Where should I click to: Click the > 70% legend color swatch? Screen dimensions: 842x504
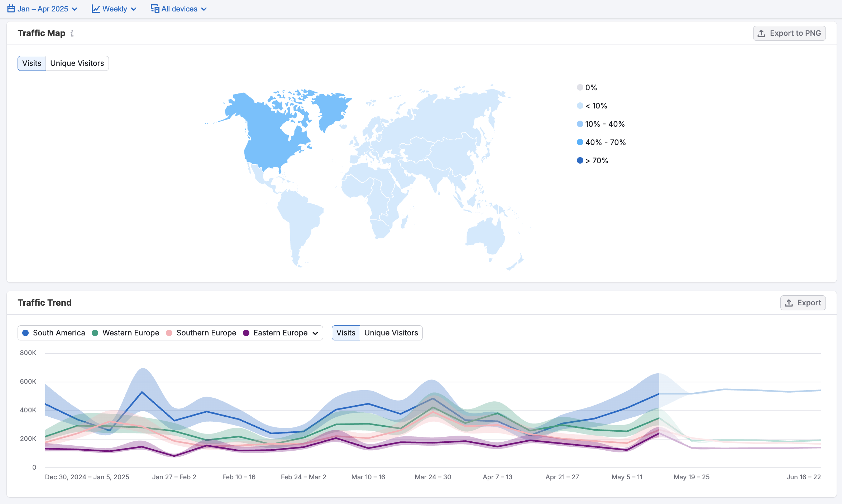tap(580, 160)
